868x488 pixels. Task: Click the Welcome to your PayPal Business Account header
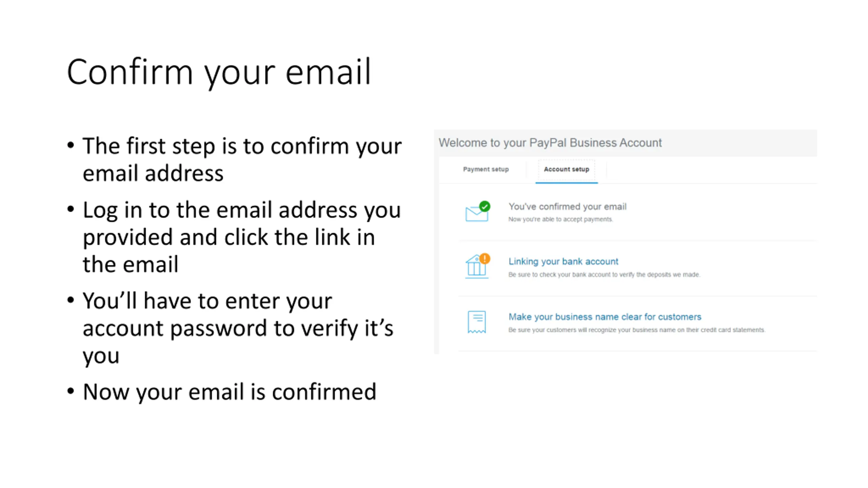[550, 143]
